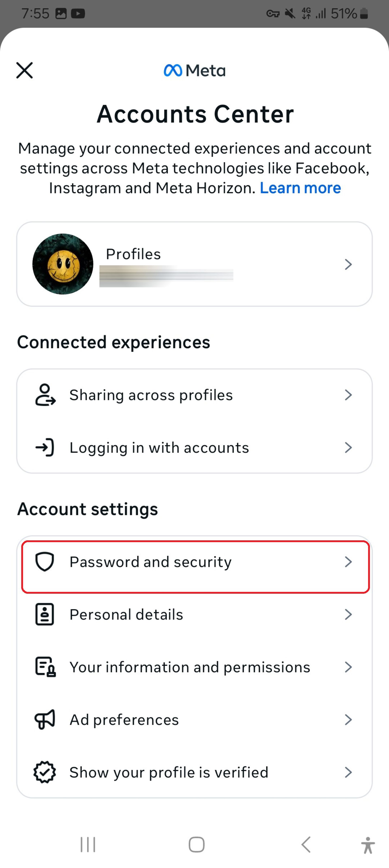
Task: Expand Password and security via its chevron
Action: [x=348, y=562]
